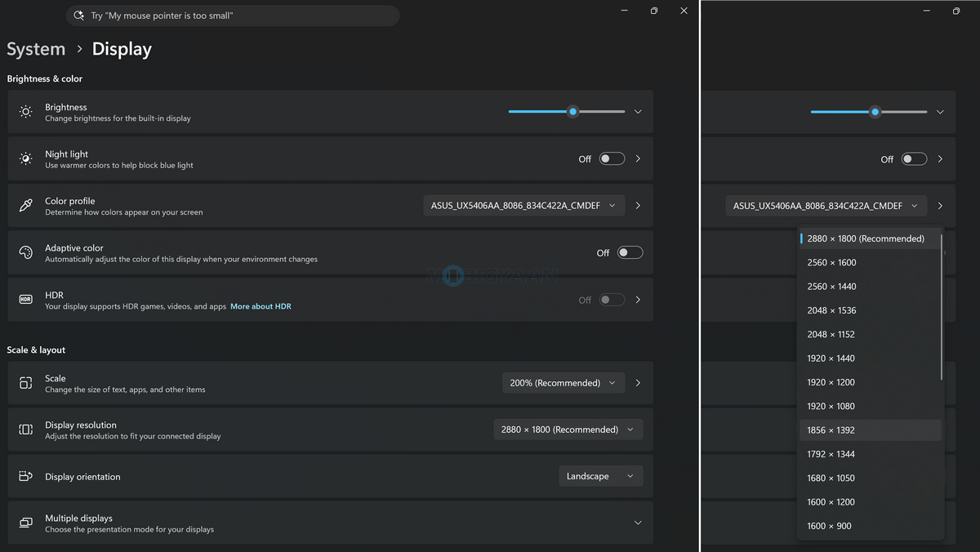The image size is (980, 552).
Task: Choose 1856 × 1392 in the resolution list
Action: [x=870, y=430]
